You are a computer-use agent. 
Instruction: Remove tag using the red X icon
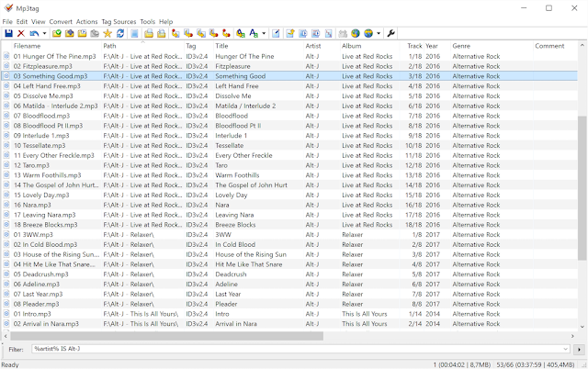coord(21,33)
